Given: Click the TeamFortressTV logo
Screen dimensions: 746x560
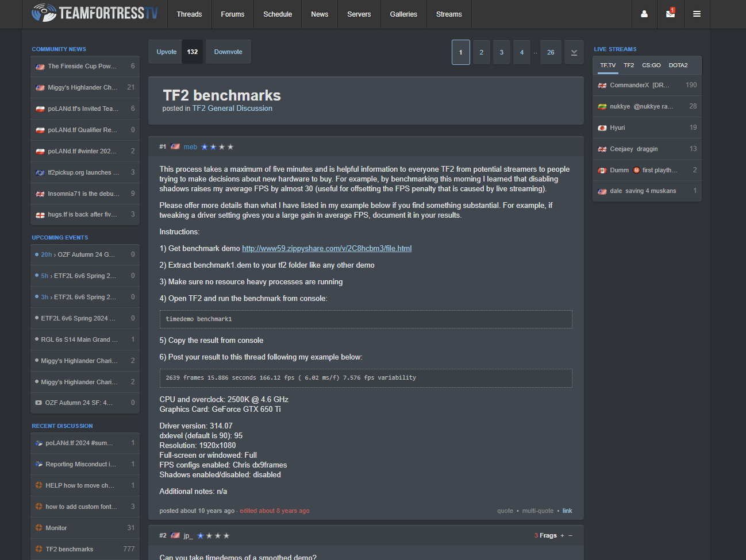Looking at the screenshot, I should [x=95, y=13].
